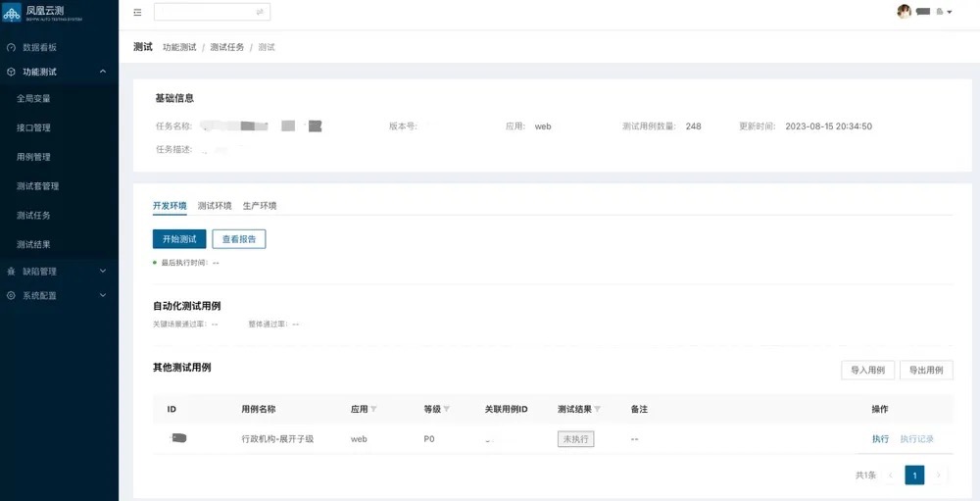Viewport: 980px width, 501px height.
Task: Click the next page arrow
Action: click(x=938, y=476)
